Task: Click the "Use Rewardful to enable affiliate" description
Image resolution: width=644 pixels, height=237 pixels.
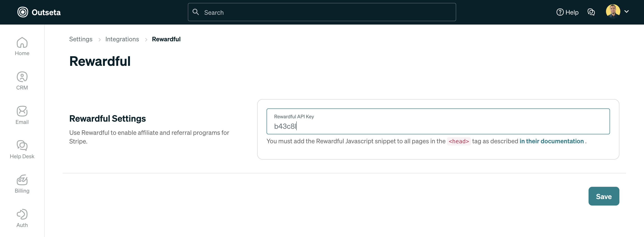Action: point(149,137)
